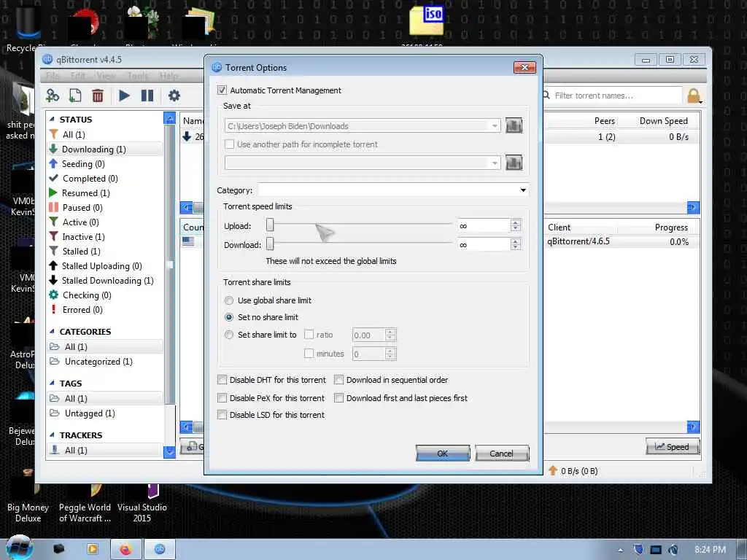Choose Use global share limit radio
747x560 pixels.
click(229, 300)
